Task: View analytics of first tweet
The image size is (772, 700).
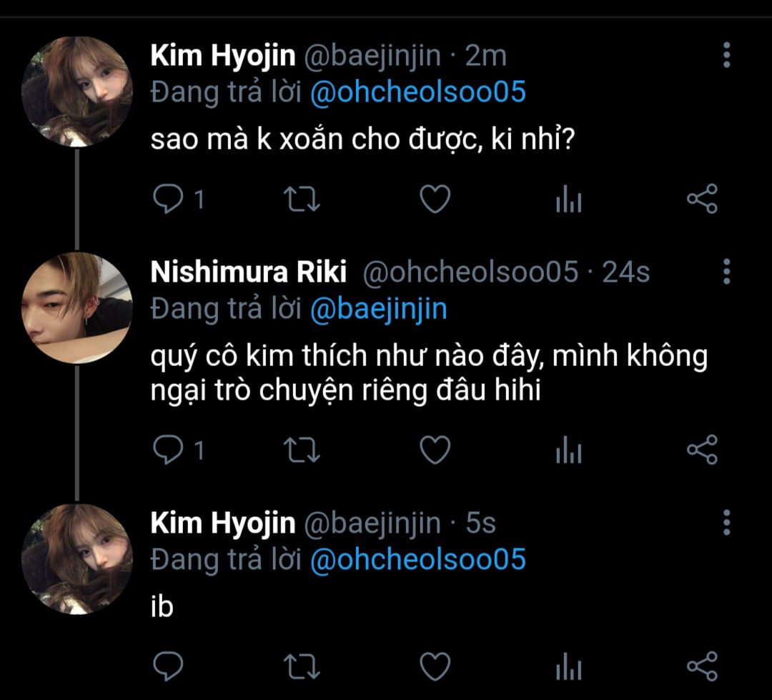Action: point(568,200)
